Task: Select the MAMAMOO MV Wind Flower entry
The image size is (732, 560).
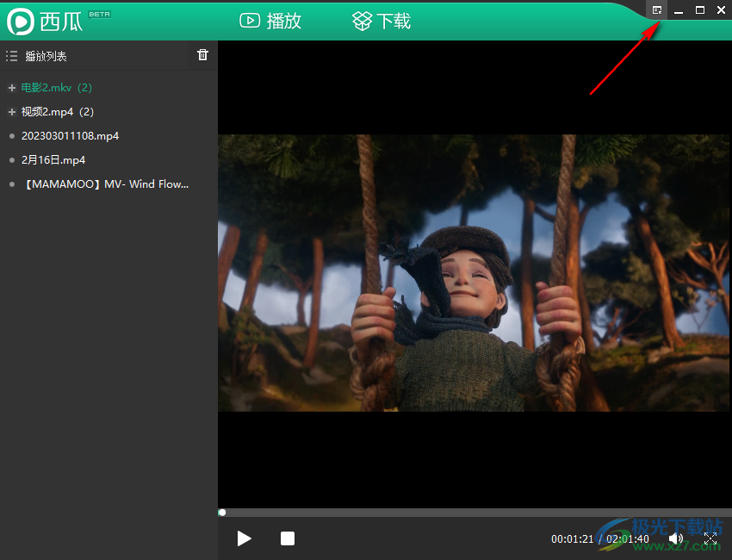Action: pos(105,184)
